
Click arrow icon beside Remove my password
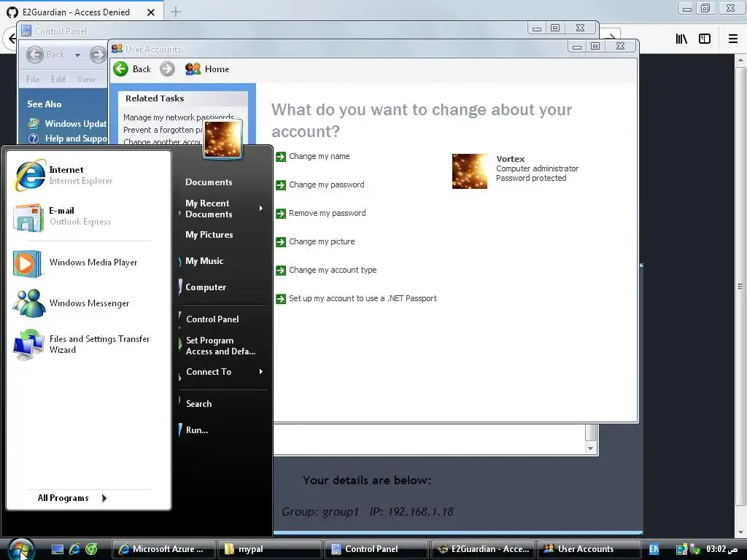tap(281, 214)
